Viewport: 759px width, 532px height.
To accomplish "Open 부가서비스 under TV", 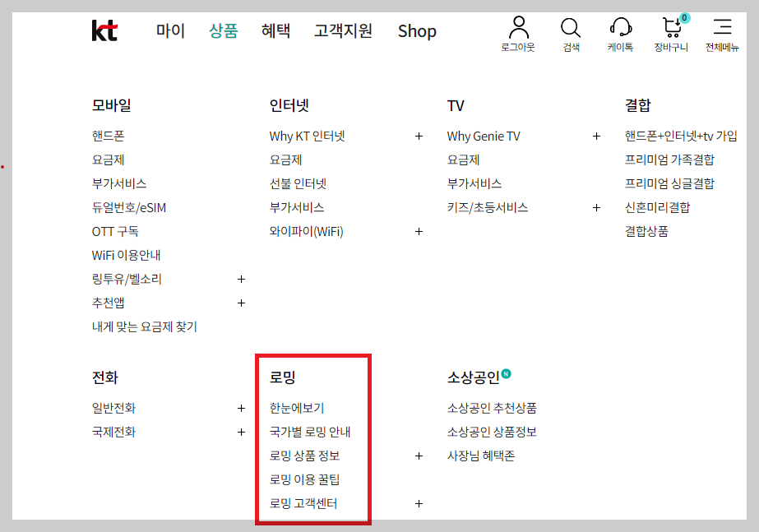I will click(474, 183).
